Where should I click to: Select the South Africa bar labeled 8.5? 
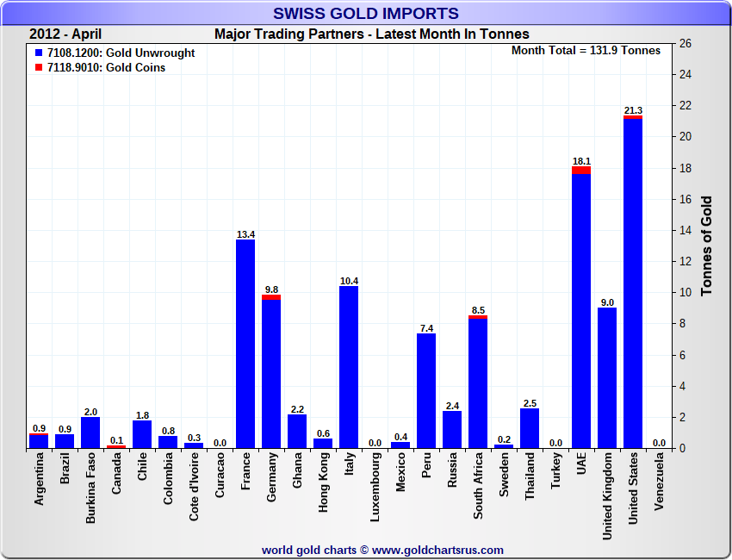(478, 383)
